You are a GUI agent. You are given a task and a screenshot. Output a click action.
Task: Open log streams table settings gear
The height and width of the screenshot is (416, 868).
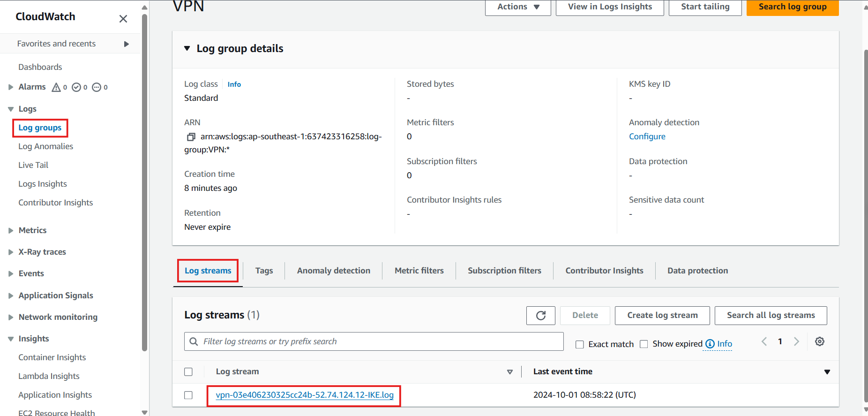819,341
